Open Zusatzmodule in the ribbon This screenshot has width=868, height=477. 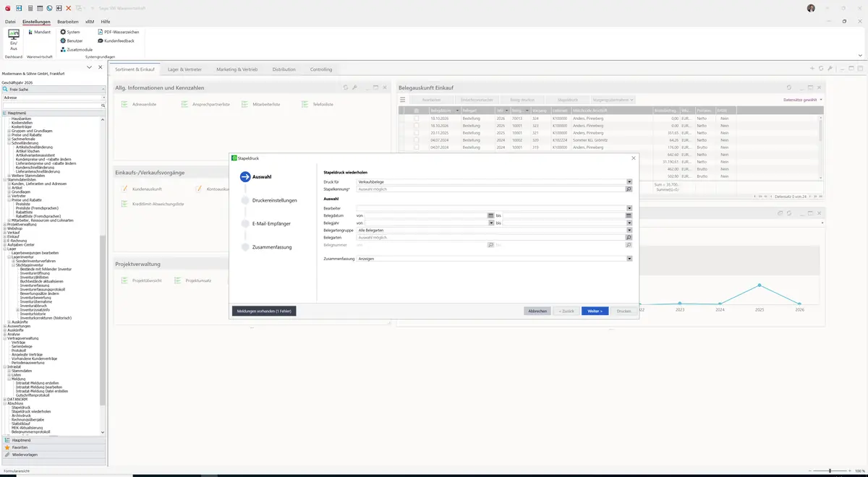(x=76, y=49)
